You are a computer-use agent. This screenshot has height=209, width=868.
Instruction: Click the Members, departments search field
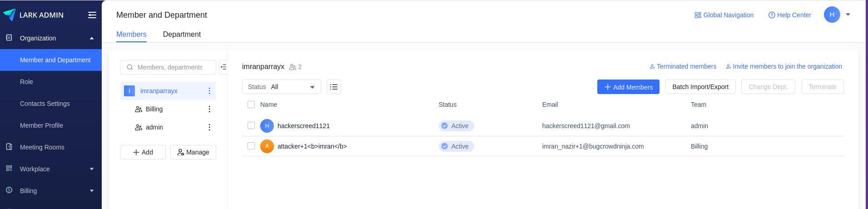pos(169,67)
